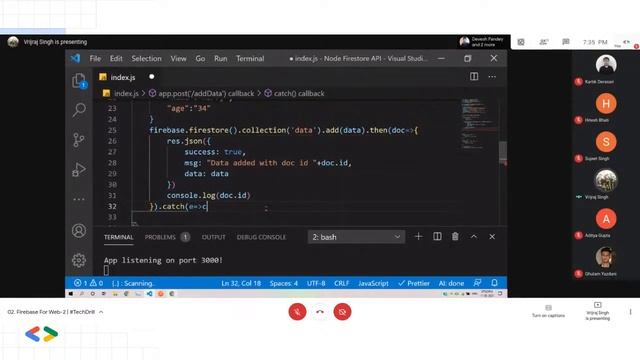The width and height of the screenshot is (640, 360).
Task: Open the terminal selector dropdown 2: bash
Action: 356,237
